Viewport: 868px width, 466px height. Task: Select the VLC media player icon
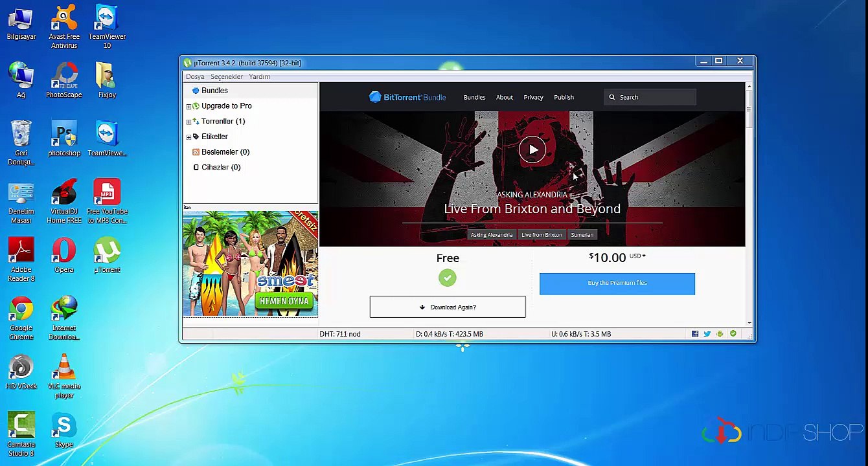[64, 376]
